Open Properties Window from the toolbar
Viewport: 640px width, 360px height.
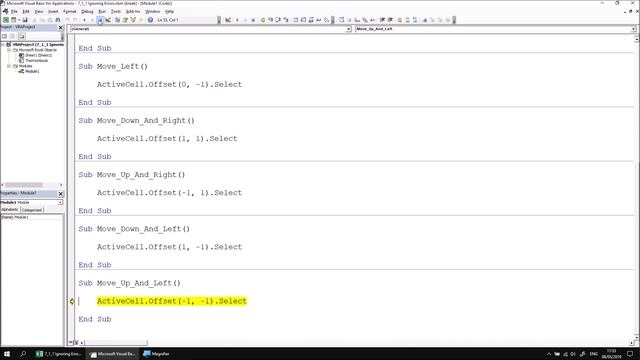click(x=125, y=20)
